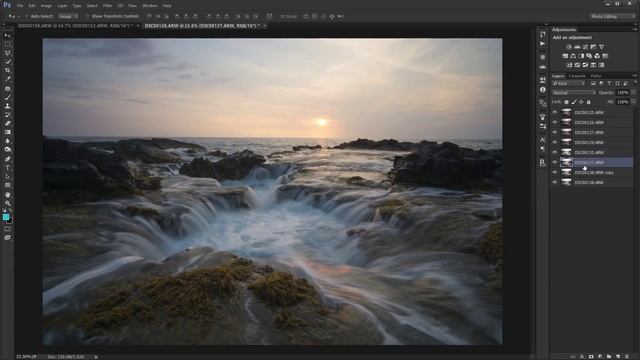
Task: Click the foreground color swatch
Action: tap(6, 217)
